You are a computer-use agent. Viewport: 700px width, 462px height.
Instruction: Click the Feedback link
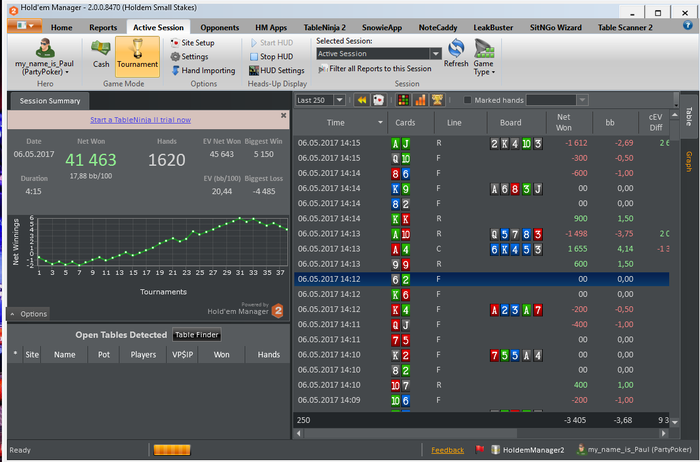[x=447, y=450]
